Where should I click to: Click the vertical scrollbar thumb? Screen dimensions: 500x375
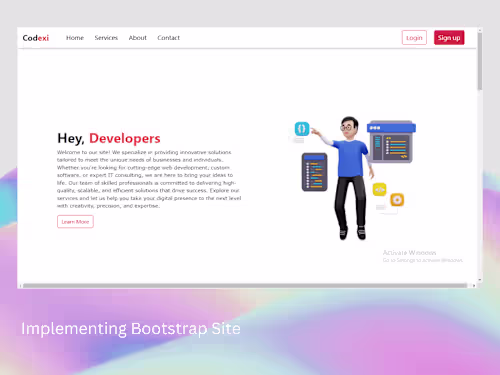(480, 61)
